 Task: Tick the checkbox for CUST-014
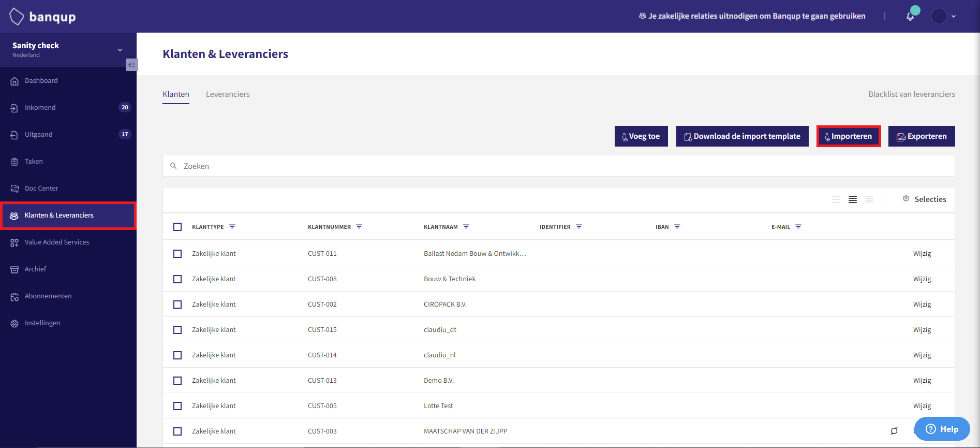(177, 355)
